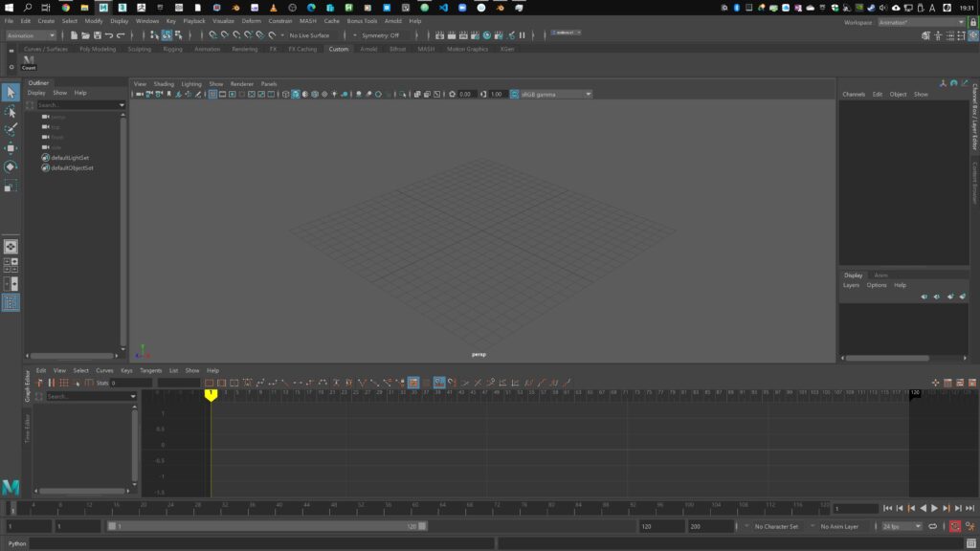Screen dimensions: 980x551
Task: Toggle viewport color management icon
Action: click(x=514, y=95)
